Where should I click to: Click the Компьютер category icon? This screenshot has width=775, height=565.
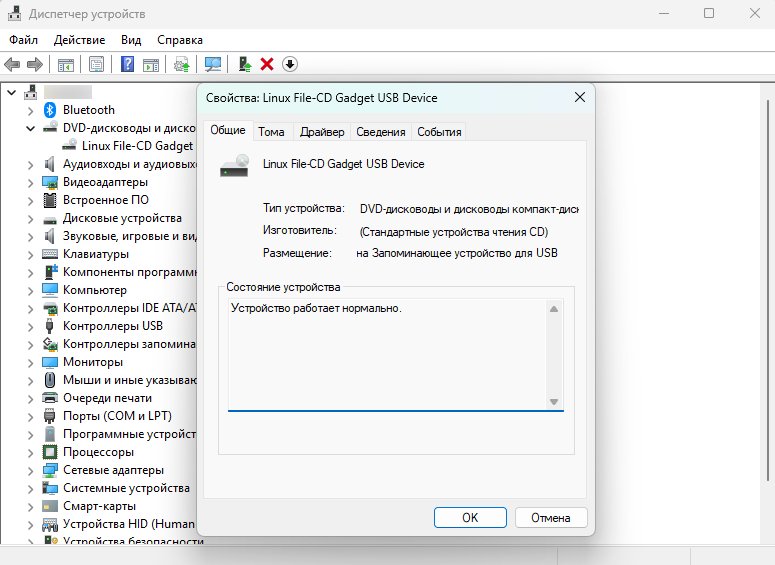tap(50, 290)
